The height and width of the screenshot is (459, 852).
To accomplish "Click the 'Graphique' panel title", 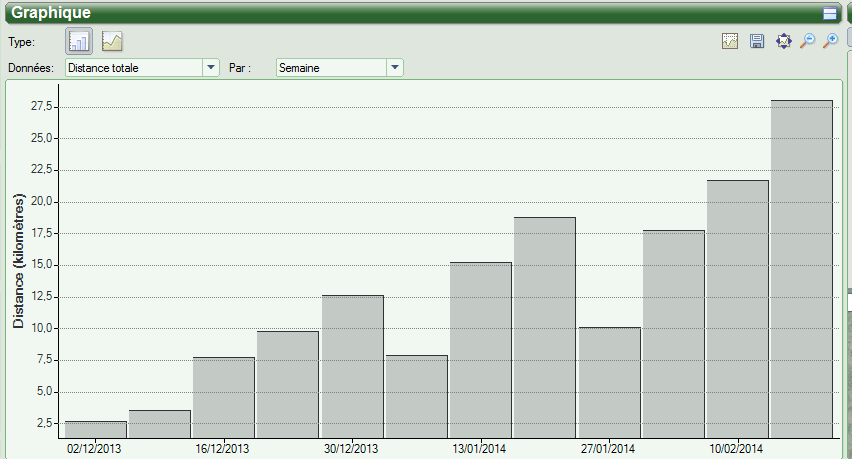I will coord(51,12).
